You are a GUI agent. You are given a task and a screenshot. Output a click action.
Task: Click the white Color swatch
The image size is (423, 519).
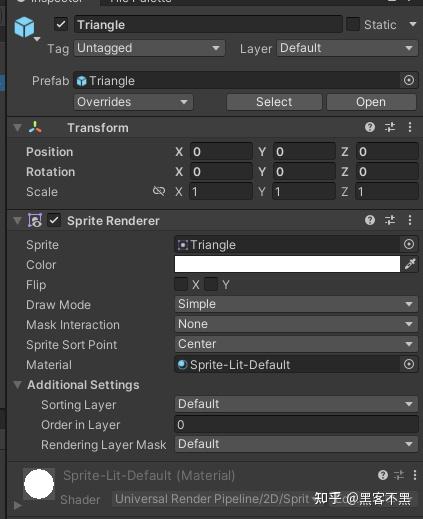tap(287, 264)
